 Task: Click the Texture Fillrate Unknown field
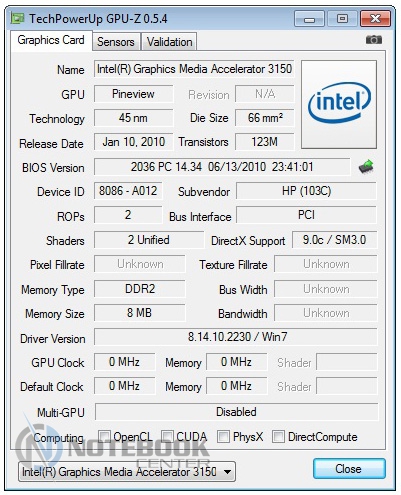(326, 264)
